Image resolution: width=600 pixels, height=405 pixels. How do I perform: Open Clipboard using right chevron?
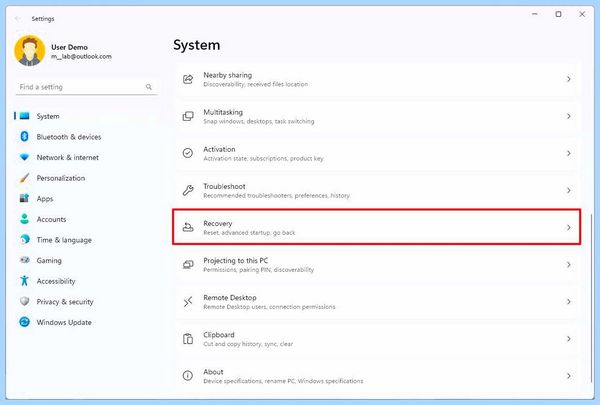point(569,339)
